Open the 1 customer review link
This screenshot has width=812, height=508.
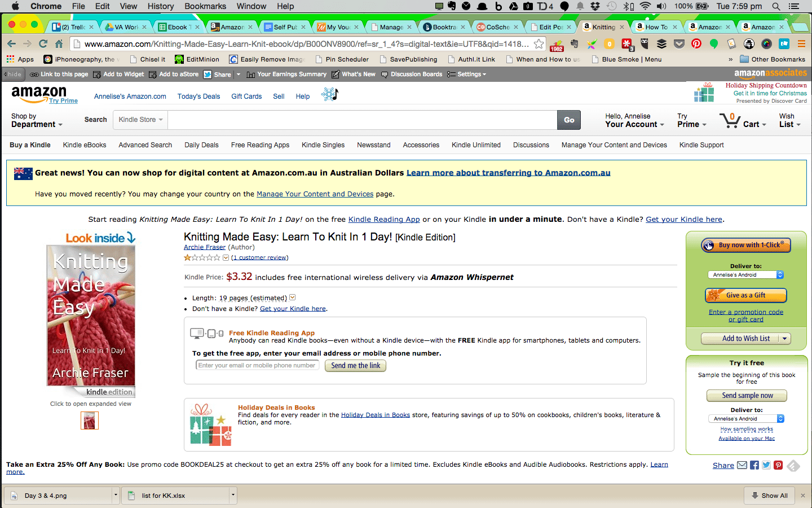[260, 257]
